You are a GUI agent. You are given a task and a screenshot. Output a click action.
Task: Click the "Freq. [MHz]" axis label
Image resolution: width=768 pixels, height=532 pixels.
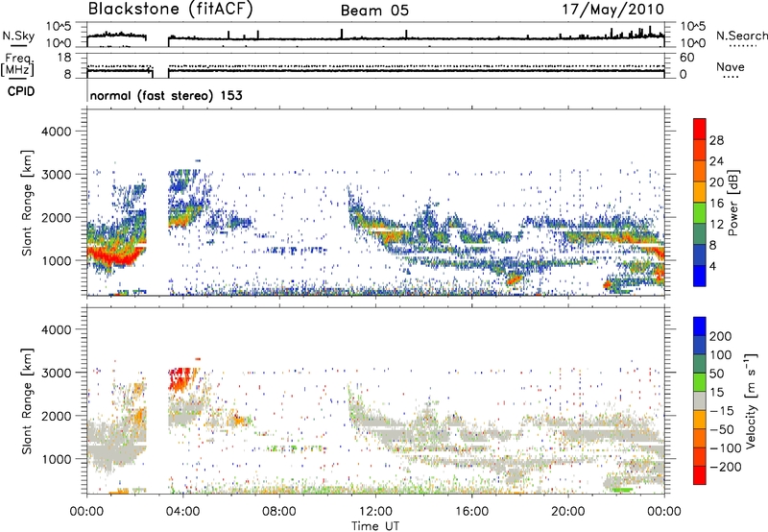[x=17, y=64]
